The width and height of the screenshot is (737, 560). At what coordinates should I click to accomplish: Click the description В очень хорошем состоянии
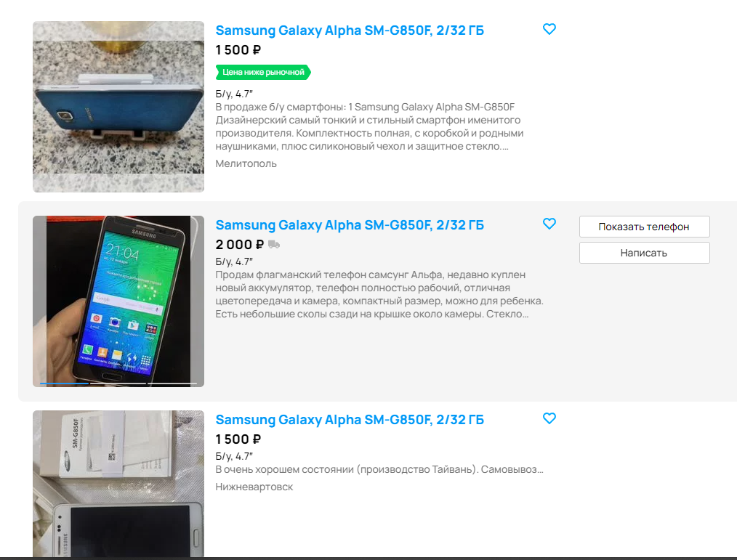(x=379, y=469)
